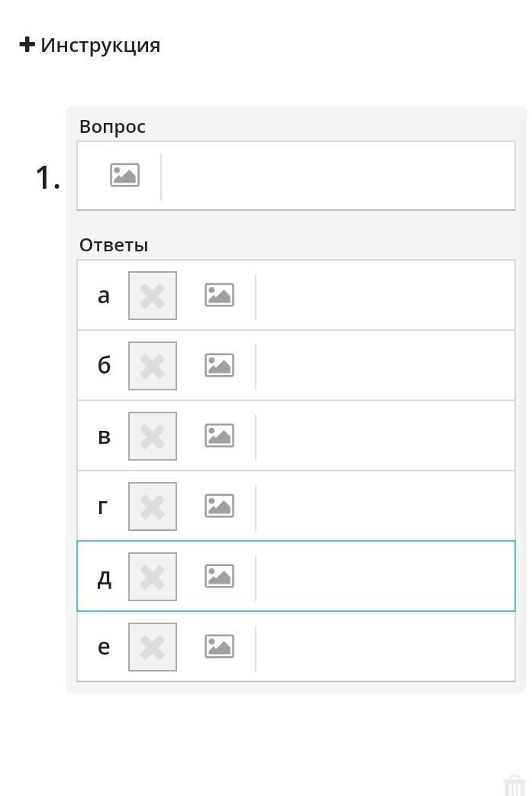532x796 pixels.
Task: Add image to the question field
Action: pos(124,176)
